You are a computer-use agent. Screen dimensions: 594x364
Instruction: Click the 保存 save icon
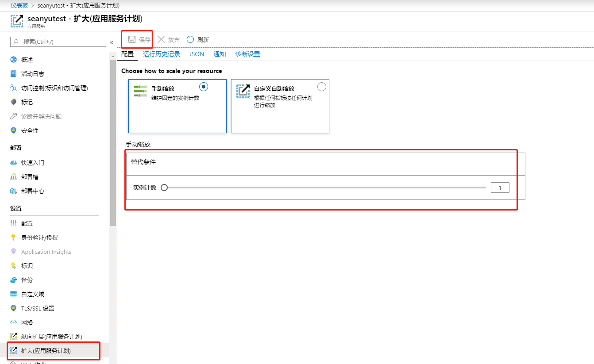tap(132, 39)
